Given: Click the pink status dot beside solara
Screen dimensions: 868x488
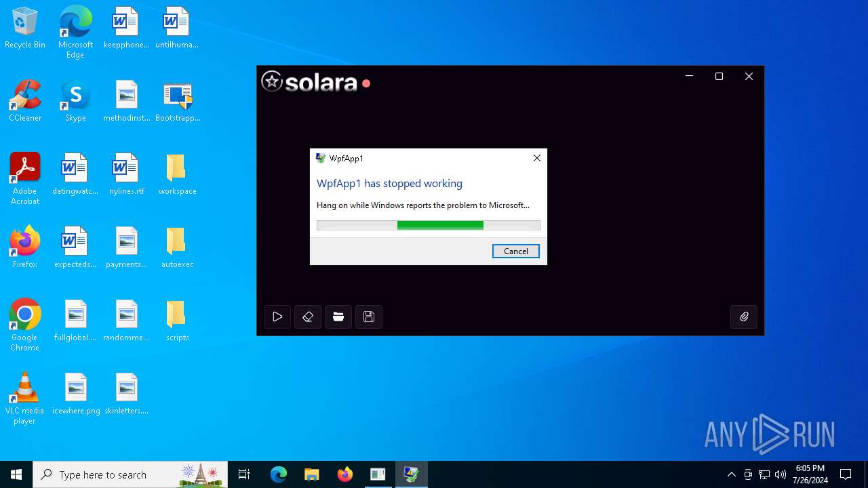Looking at the screenshot, I should [366, 83].
